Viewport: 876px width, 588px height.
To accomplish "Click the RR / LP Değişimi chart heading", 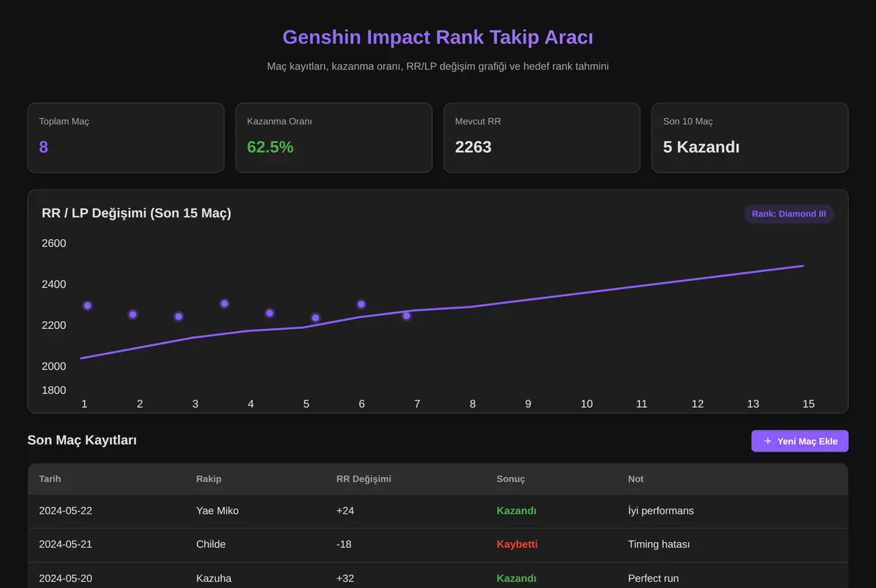I will (137, 213).
